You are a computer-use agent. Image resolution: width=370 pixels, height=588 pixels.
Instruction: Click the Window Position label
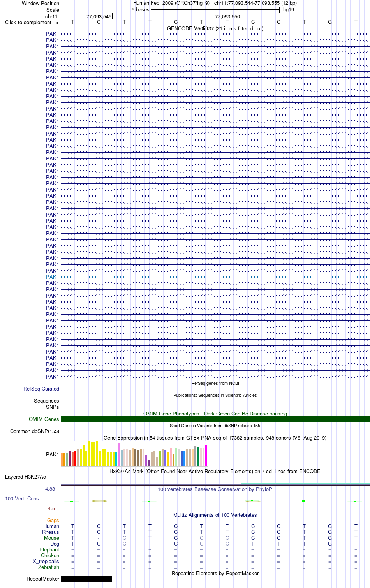click(41, 3)
